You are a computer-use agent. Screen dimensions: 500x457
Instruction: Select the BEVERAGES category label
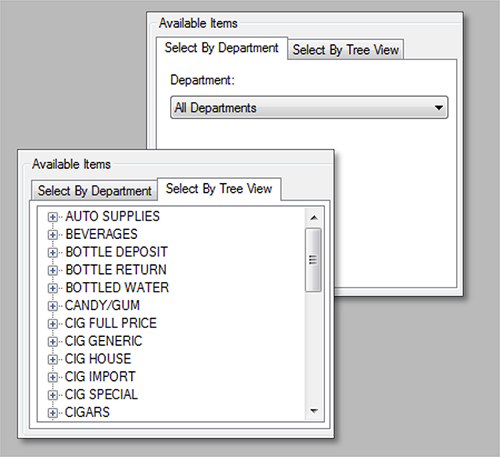(101, 234)
